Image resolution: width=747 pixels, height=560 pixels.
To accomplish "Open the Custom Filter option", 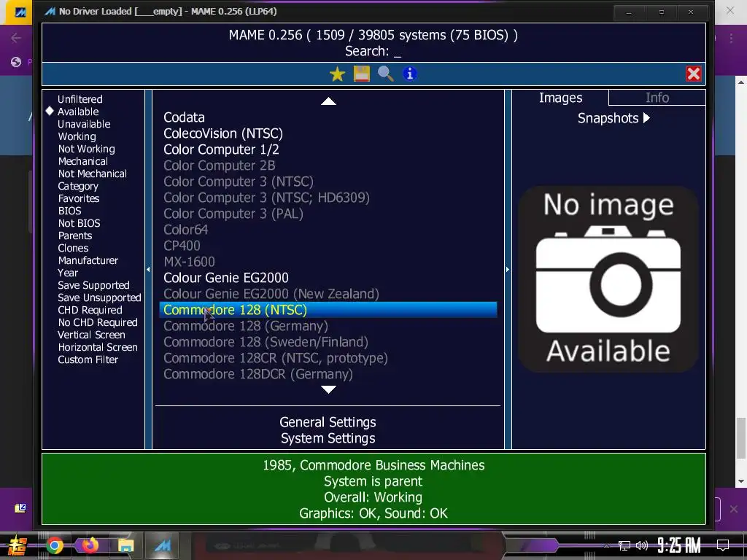I will point(88,359).
